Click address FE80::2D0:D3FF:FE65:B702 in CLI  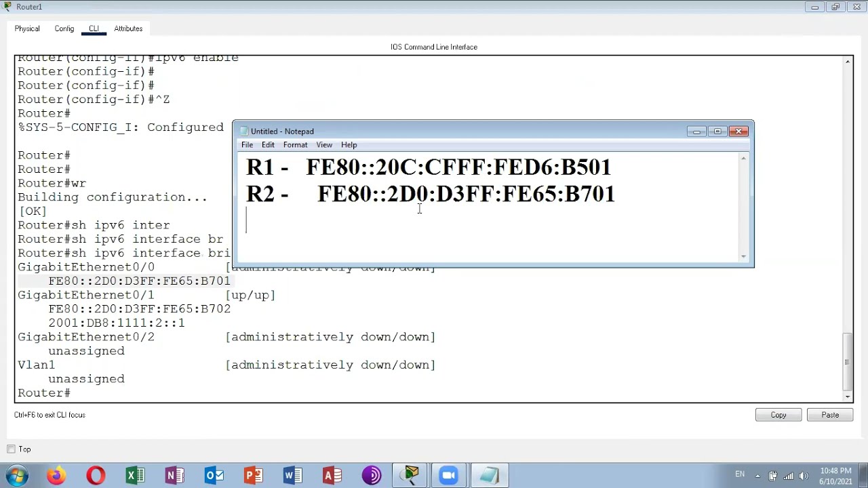coord(139,309)
